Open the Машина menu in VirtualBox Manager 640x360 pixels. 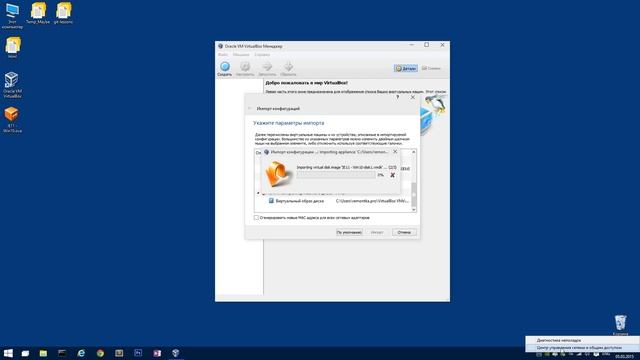241,54
